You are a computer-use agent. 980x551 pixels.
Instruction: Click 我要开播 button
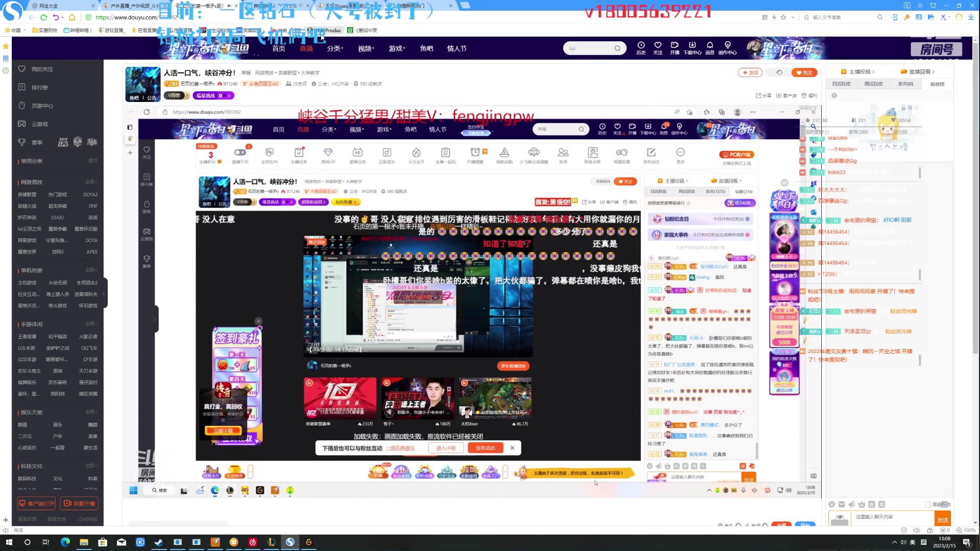[80, 504]
